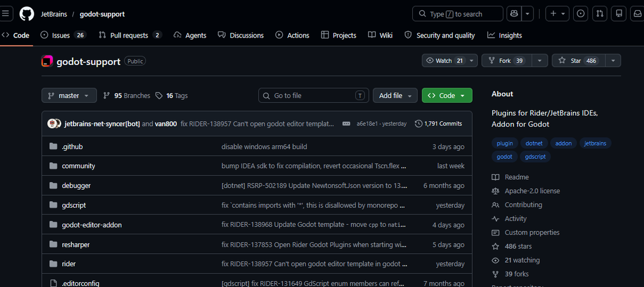Select the addon topic tag
This screenshot has height=287, width=644.
pyautogui.click(x=563, y=143)
